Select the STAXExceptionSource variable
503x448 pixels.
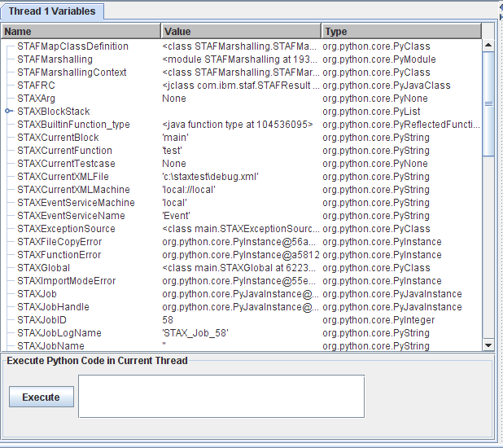coord(66,229)
